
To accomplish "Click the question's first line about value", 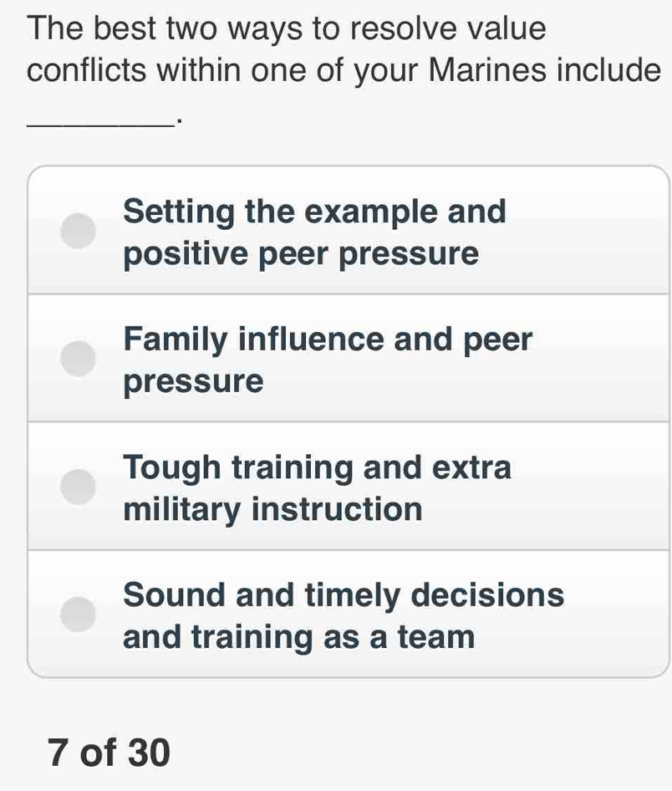I will tap(287, 28).
